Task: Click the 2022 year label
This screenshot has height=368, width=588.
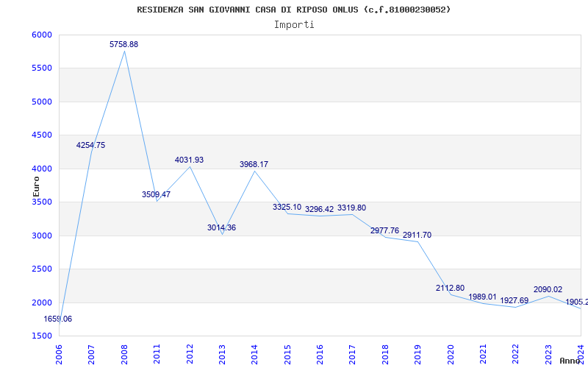Action: [516, 355]
